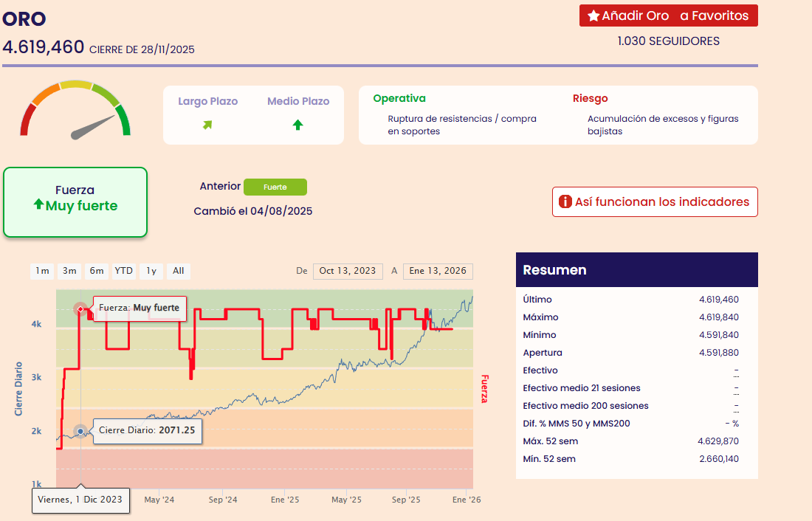This screenshot has height=521, width=812.
Task: Click the Resumen panel header
Action: click(x=637, y=270)
